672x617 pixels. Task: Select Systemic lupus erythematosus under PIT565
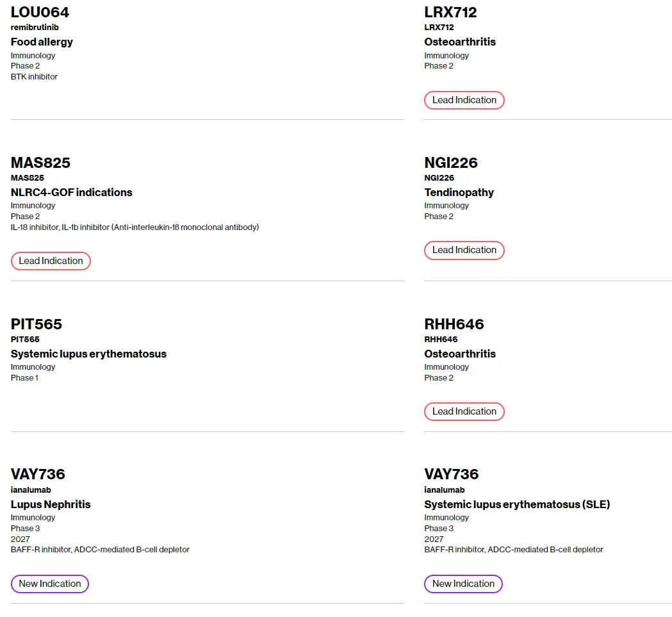coord(88,354)
